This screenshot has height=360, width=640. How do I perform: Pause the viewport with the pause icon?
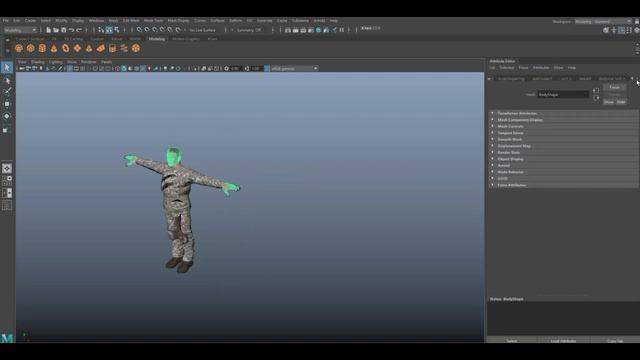click(342, 30)
